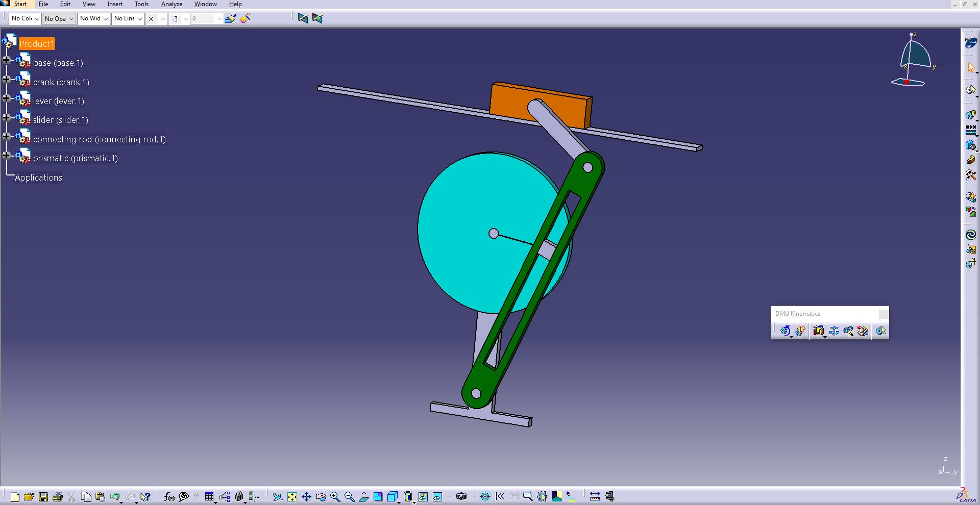This screenshot has width=980, height=505.
Task: Open the Kinematics Joints icon in DMU Kinematics
Action: point(819,331)
